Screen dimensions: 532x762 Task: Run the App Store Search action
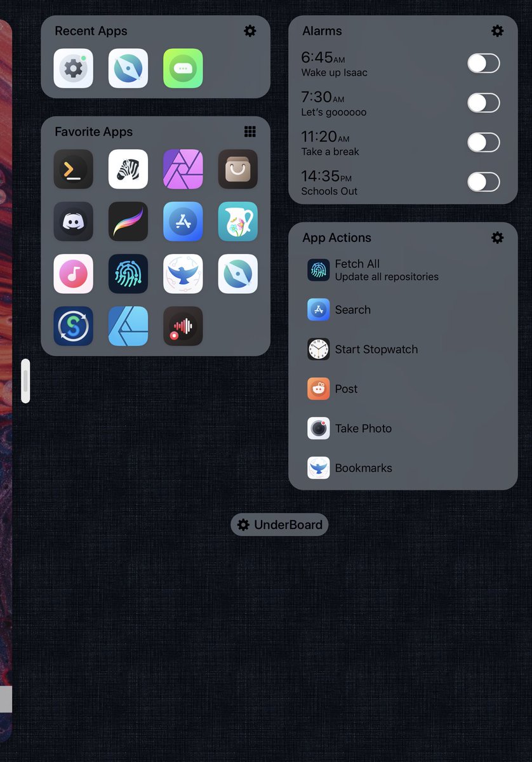click(403, 310)
